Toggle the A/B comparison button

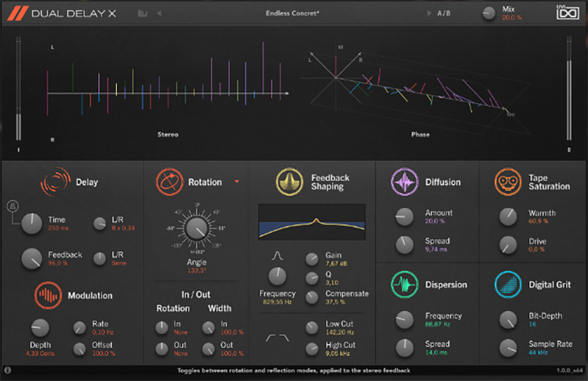click(444, 13)
